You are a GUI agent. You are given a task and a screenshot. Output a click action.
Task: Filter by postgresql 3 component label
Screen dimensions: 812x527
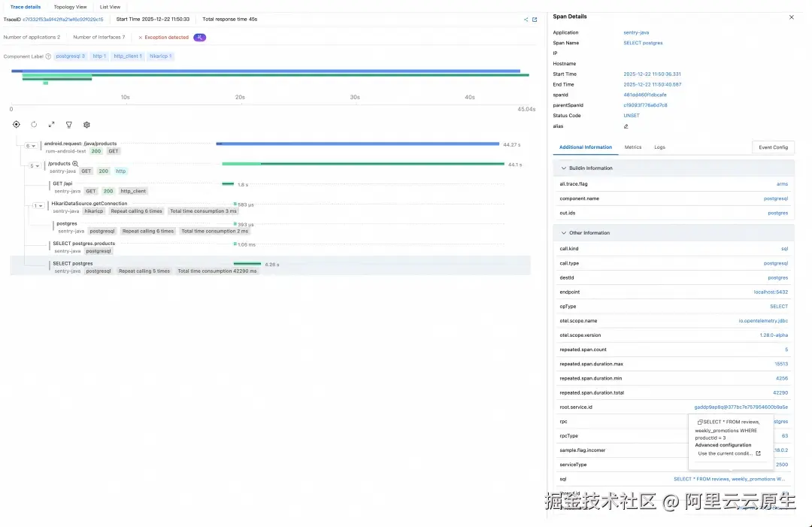(x=70, y=56)
